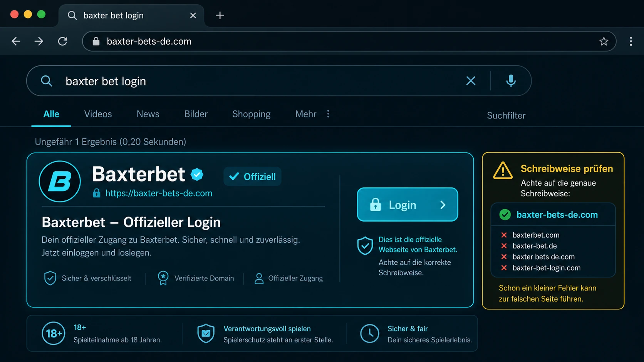Click 'Ungefähr 1 Ergebnis (0,20 Sekunden)' text

[110, 142]
